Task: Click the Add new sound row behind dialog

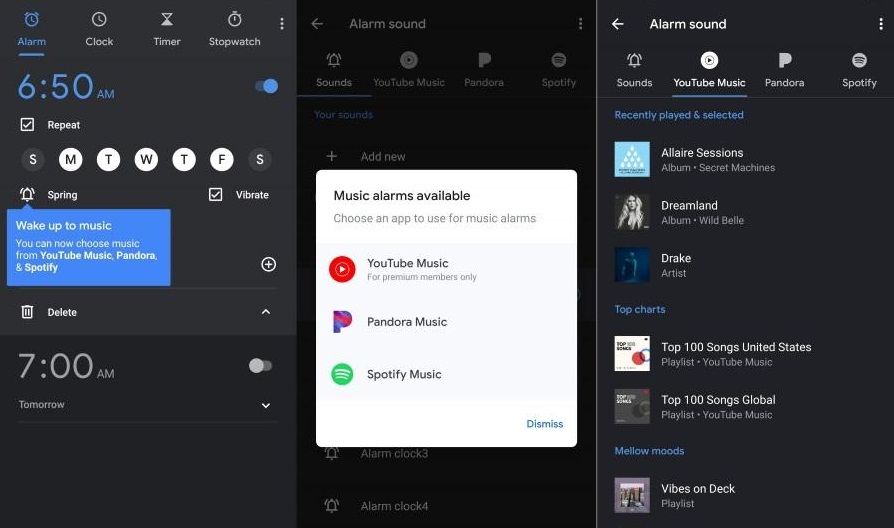Action: point(446,156)
